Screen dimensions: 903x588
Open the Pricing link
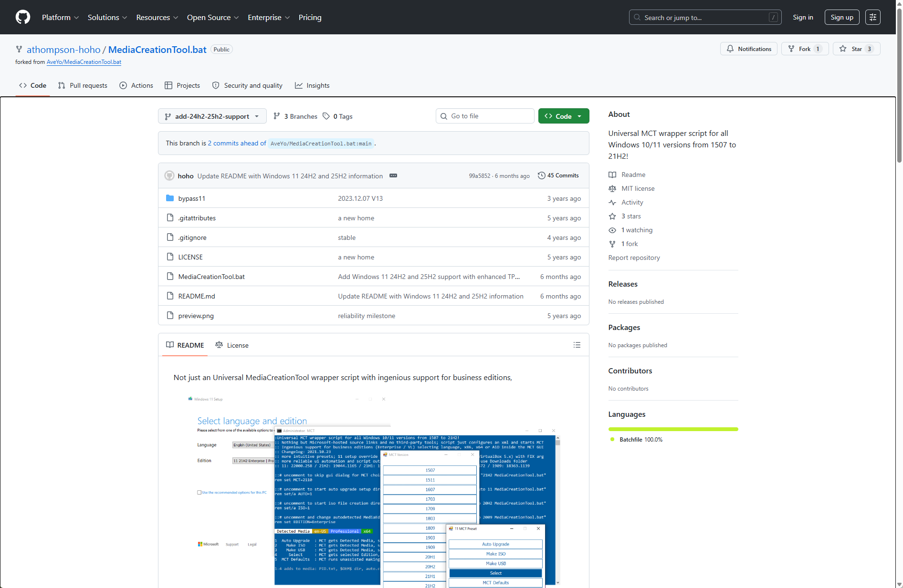[310, 17]
